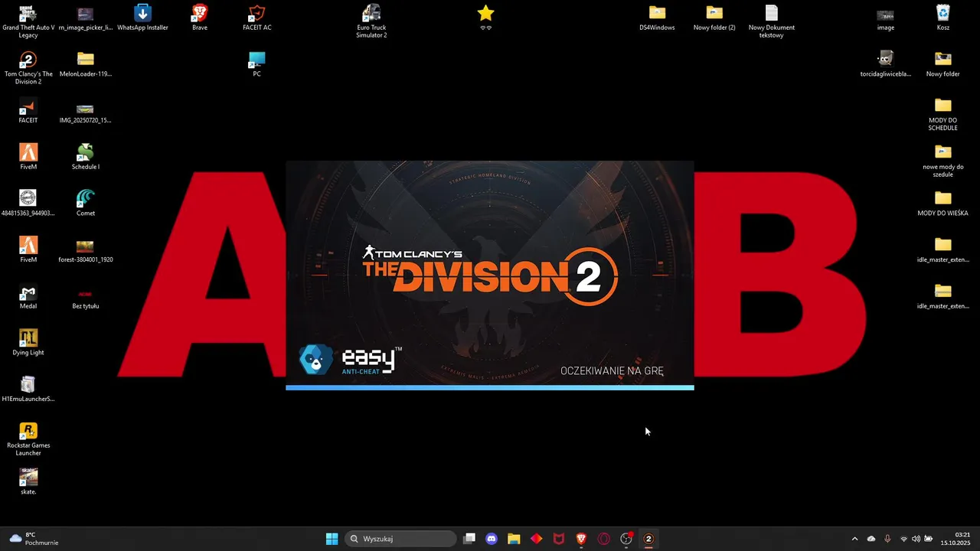Select forest-3804001_1920 image file
This screenshot has height=551, width=980.
click(x=86, y=250)
